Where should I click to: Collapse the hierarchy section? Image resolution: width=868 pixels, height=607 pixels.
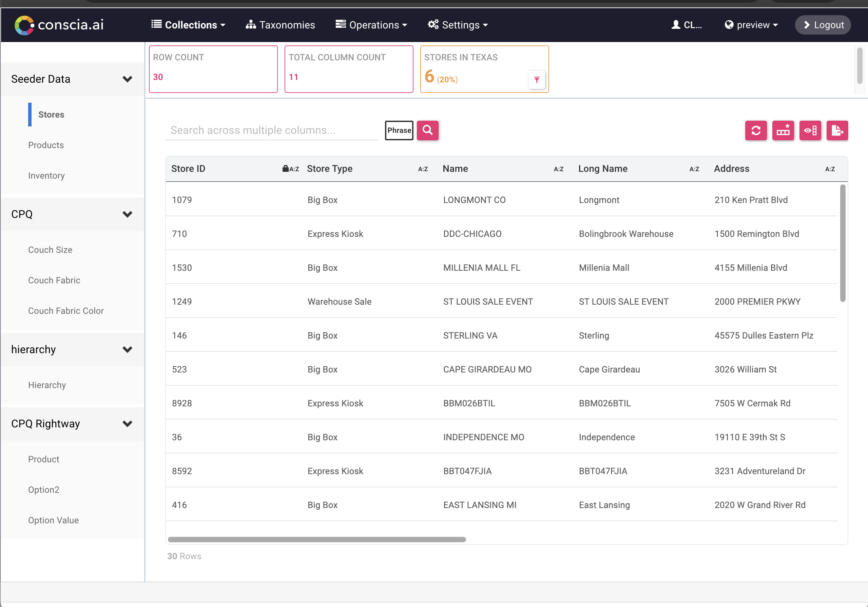point(72,349)
